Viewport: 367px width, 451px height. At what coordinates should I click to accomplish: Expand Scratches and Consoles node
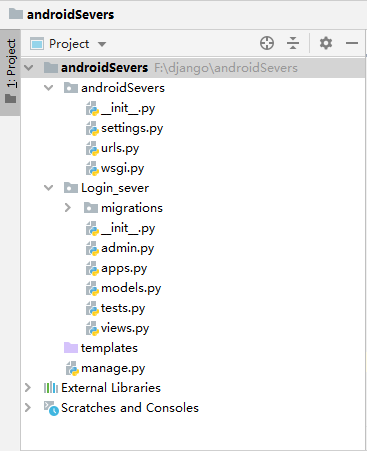pyautogui.click(x=28, y=408)
